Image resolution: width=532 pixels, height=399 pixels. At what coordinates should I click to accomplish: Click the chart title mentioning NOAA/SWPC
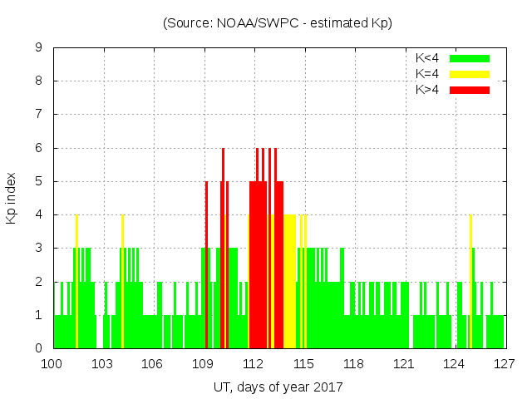click(x=278, y=23)
